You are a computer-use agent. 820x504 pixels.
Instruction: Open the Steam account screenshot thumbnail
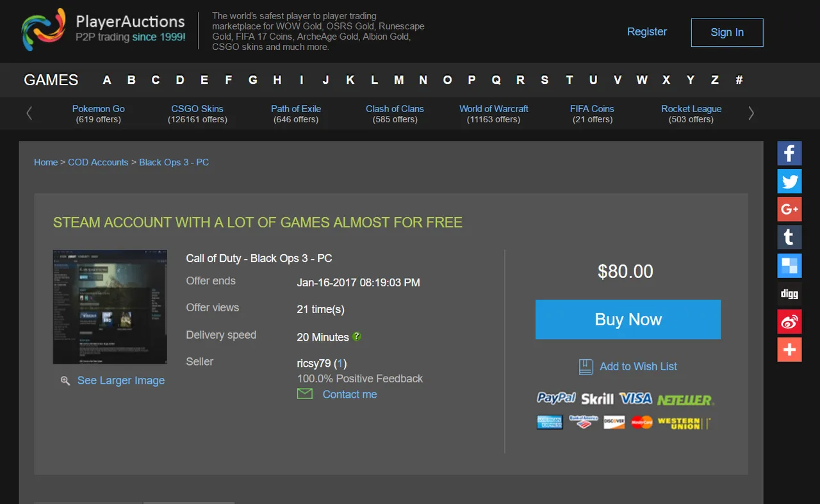(x=110, y=307)
